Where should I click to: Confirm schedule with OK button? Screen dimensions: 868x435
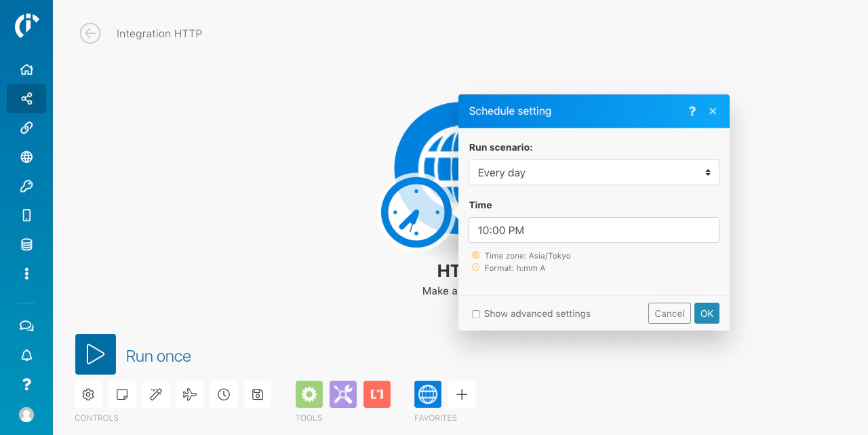click(707, 313)
